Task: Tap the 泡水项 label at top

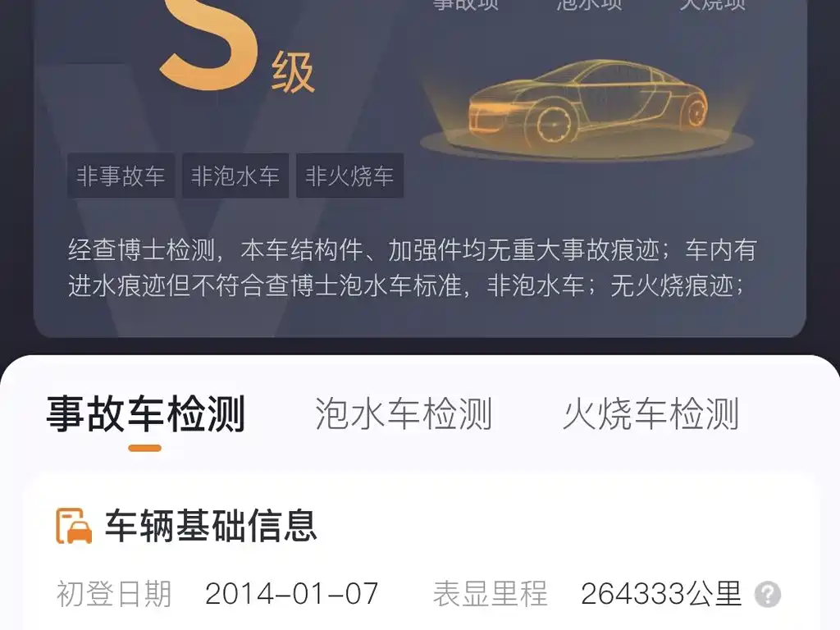Action: click(589, 5)
